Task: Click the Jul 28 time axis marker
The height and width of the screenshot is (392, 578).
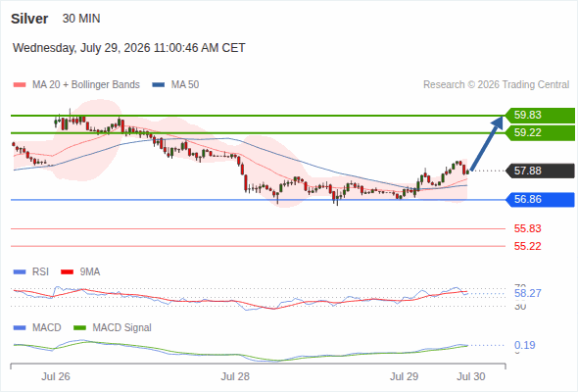Action: pos(235,376)
